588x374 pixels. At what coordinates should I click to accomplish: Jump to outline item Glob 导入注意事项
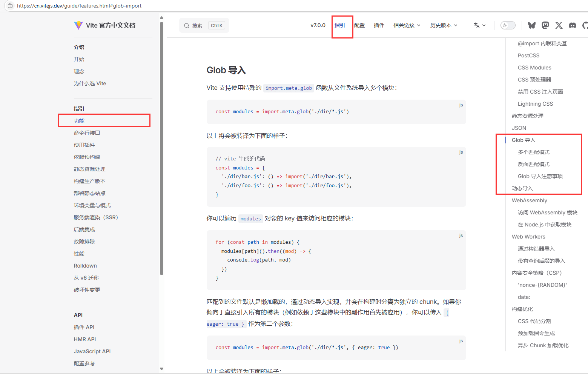click(x=540, y=176)
